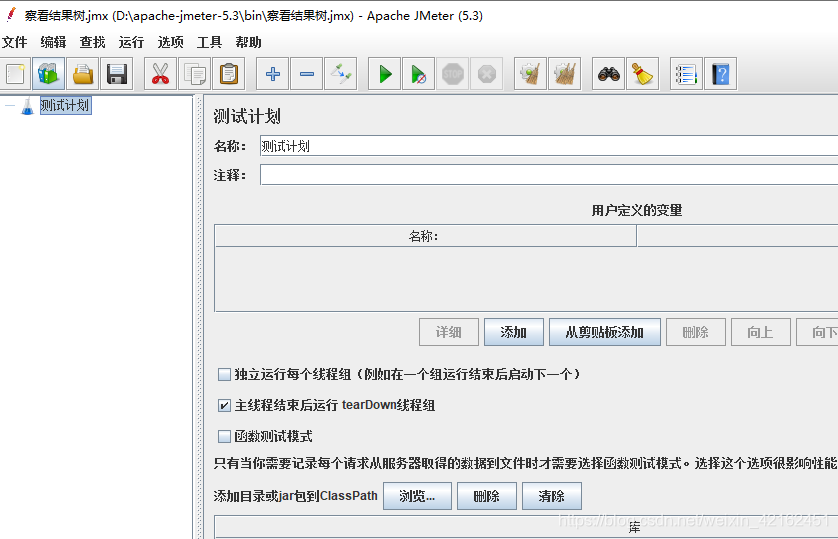Click the 清除 button
This screenshot has height=539, width=838.
[x=552, y=496]
